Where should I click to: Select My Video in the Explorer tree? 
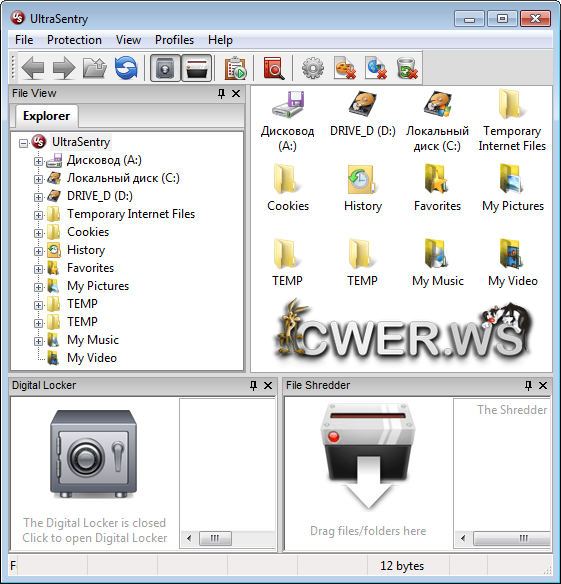(92, 358)
